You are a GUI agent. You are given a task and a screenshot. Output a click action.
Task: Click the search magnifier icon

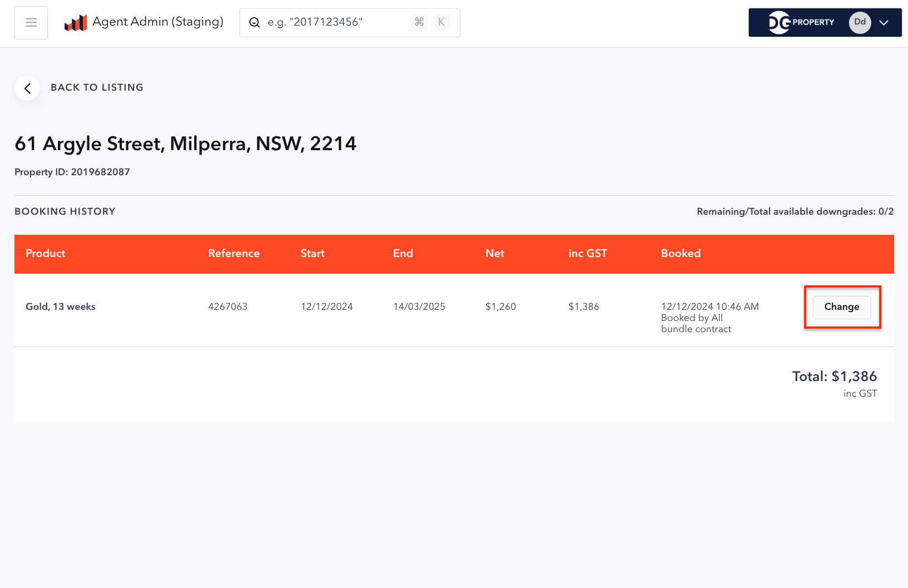254,23
